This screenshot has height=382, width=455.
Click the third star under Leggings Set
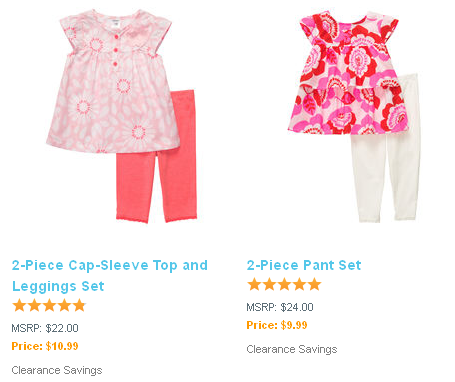[x=49, y=305]
